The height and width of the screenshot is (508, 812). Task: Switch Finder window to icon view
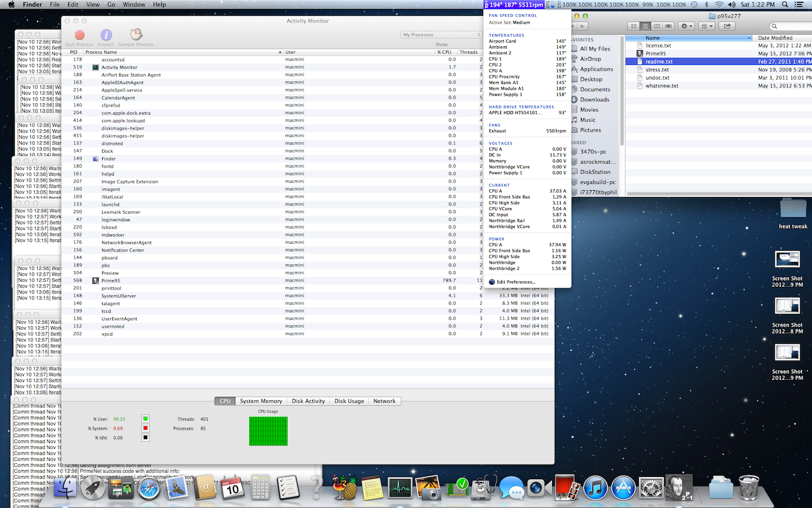point(634,26)
